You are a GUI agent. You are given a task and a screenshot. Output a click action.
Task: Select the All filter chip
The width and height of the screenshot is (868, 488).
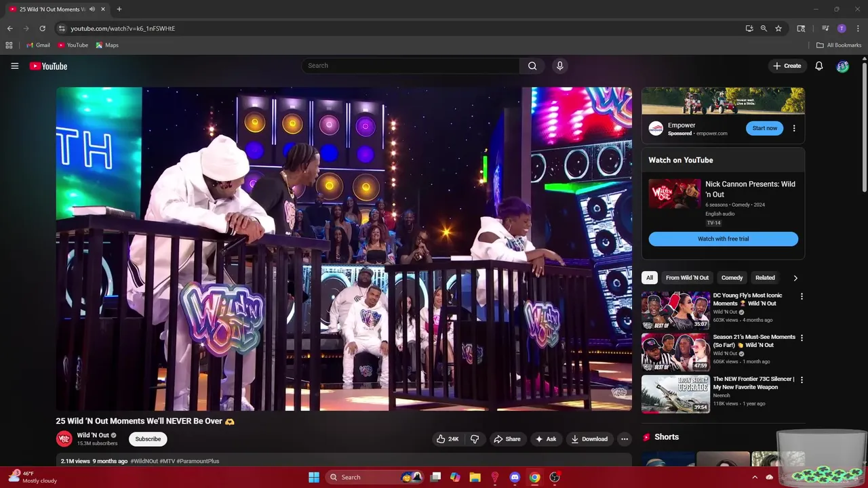[650, 278]
